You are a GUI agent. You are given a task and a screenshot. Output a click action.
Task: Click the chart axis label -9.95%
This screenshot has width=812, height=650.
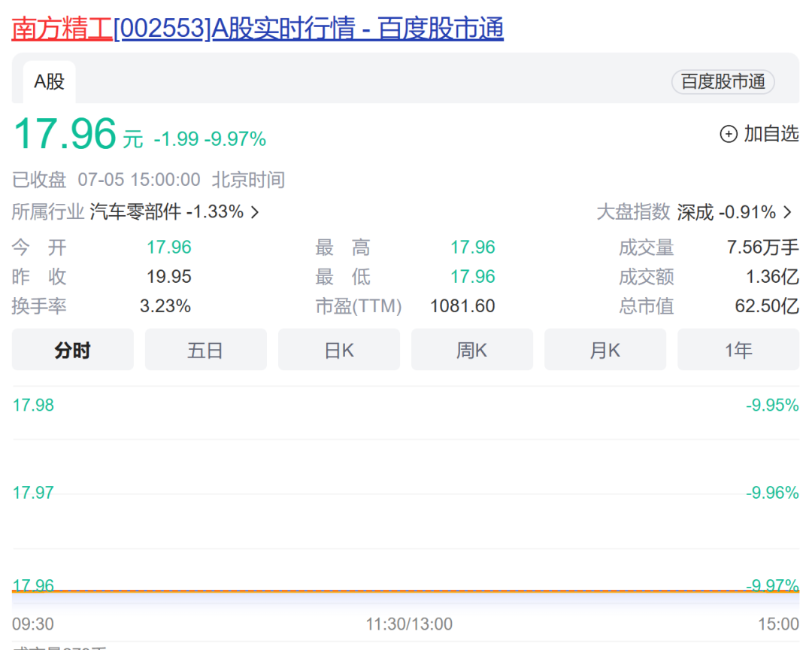tap(772, 405)
